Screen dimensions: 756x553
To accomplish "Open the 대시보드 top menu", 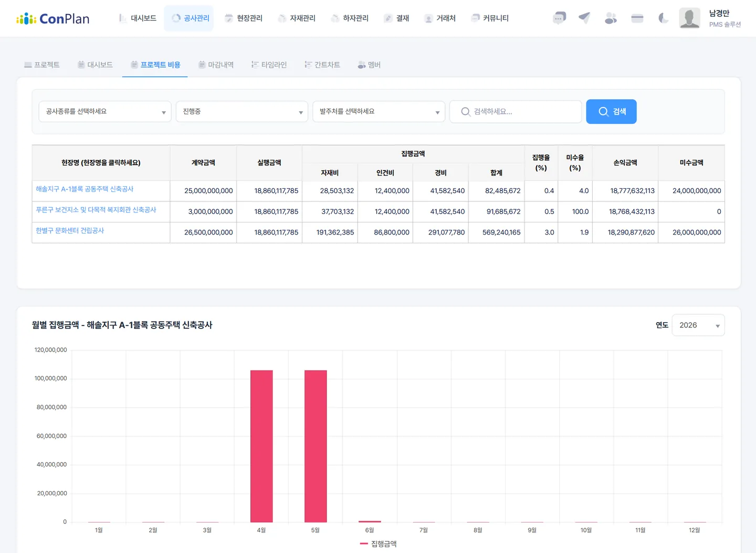I will (138, 18).
